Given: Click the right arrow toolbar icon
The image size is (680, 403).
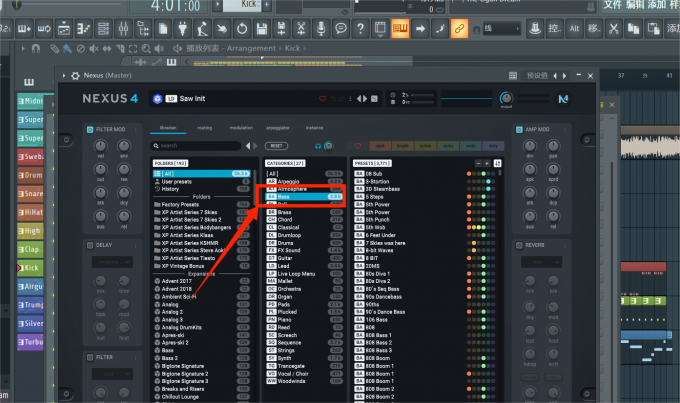Looking at the screenshot, I should pyautogui.click(x=420, y=29).
